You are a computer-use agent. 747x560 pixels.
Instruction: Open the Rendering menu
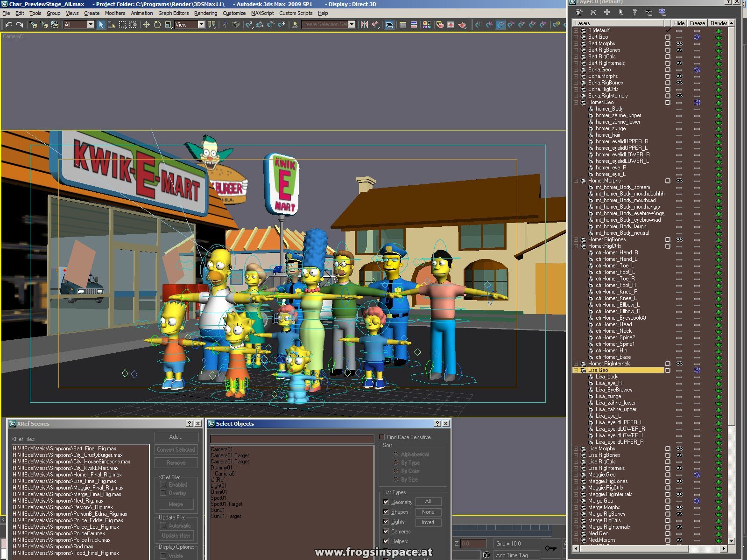[205, 13]
